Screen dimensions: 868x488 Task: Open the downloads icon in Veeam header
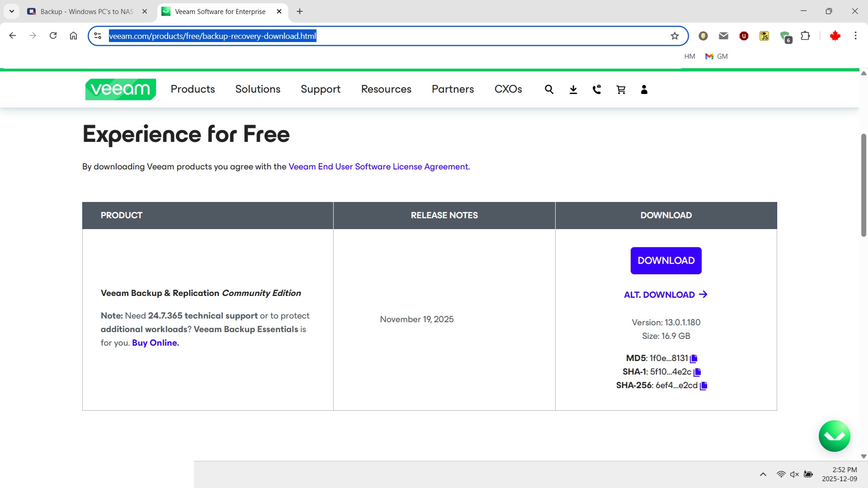573,89
